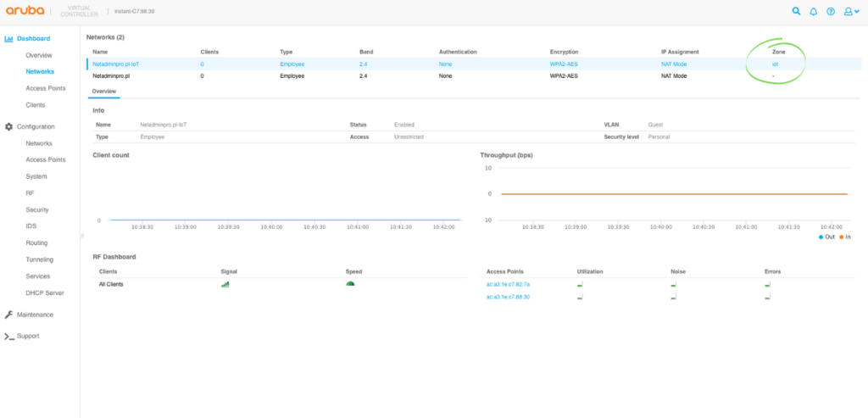The height and width of the screenshot is (418, 868).
Task: Open the Maintenance wrench menu
Action: [x=35, y=315]
